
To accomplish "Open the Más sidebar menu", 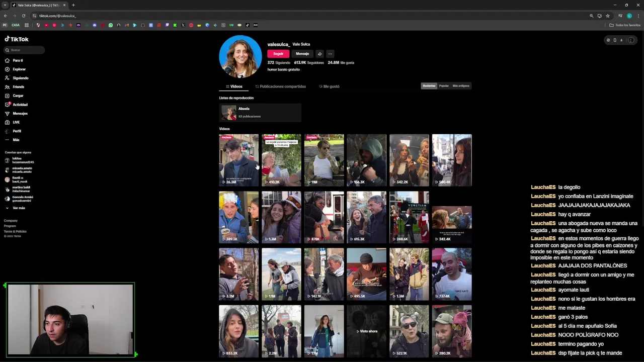I will [13, 140].
